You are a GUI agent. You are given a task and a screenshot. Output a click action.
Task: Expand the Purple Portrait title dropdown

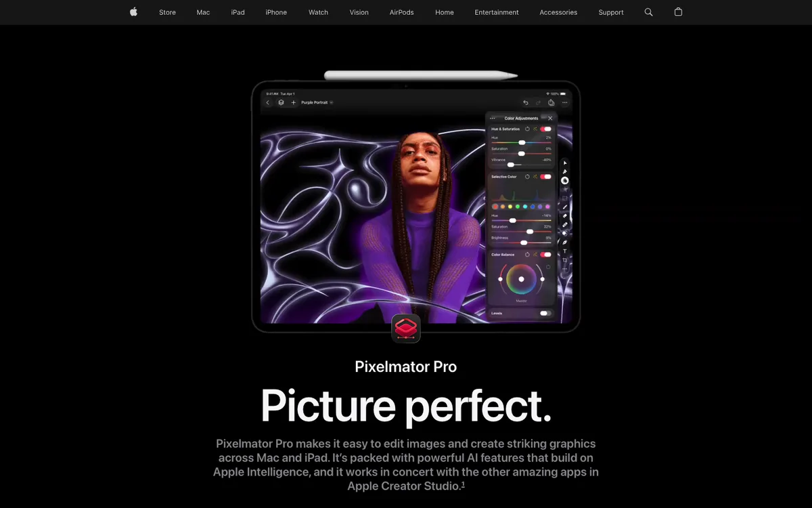[x=332, y=102]
